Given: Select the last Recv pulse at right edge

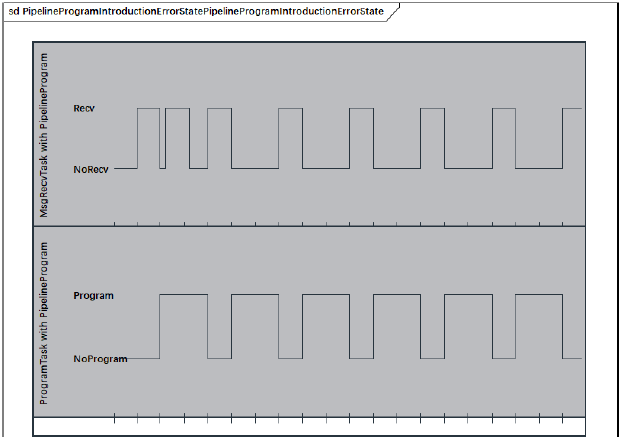Looking at the screenshot, I should point(572,108).
